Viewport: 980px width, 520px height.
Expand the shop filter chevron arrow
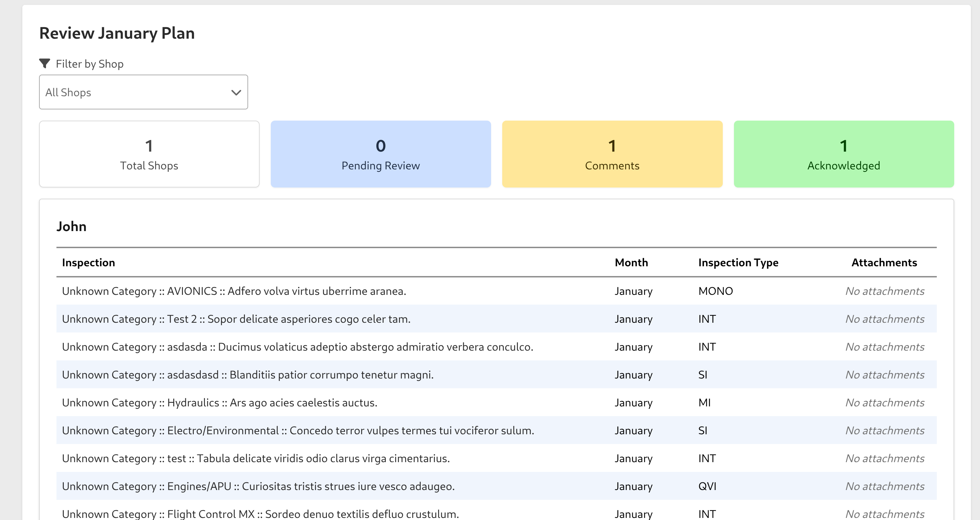(x=236, y=92)
